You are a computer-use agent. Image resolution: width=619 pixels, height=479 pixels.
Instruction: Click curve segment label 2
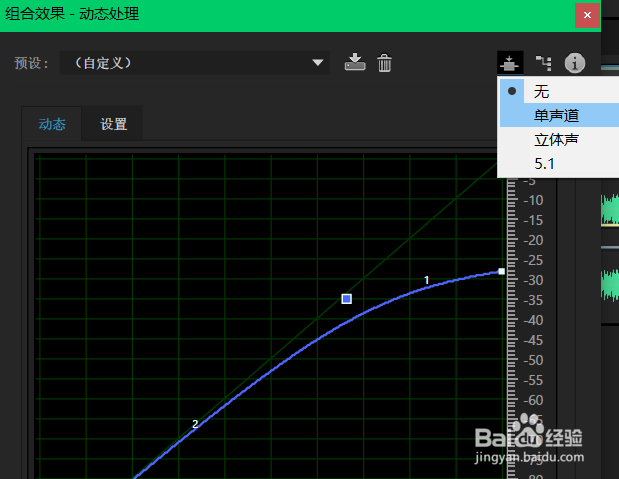tap(195, 424)
